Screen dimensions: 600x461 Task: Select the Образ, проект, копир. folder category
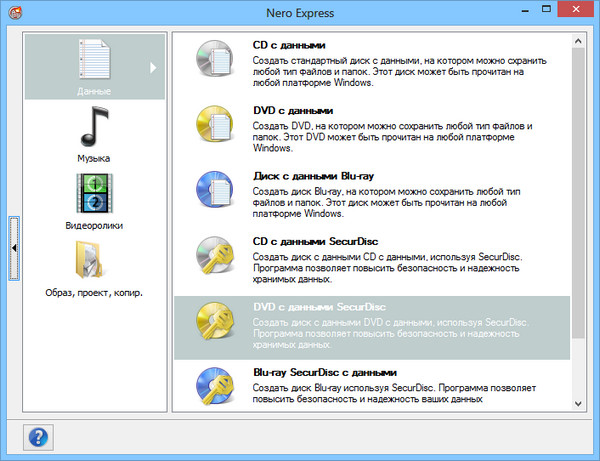[x=93, y=263]
